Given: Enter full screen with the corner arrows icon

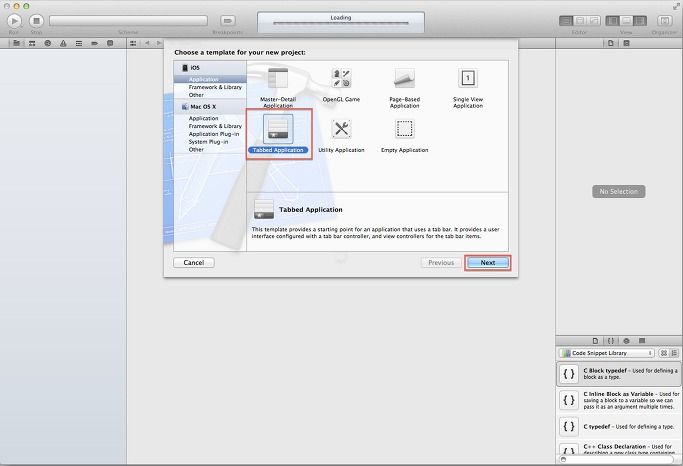Looking at the screenshot, I should tap(676, 6).
